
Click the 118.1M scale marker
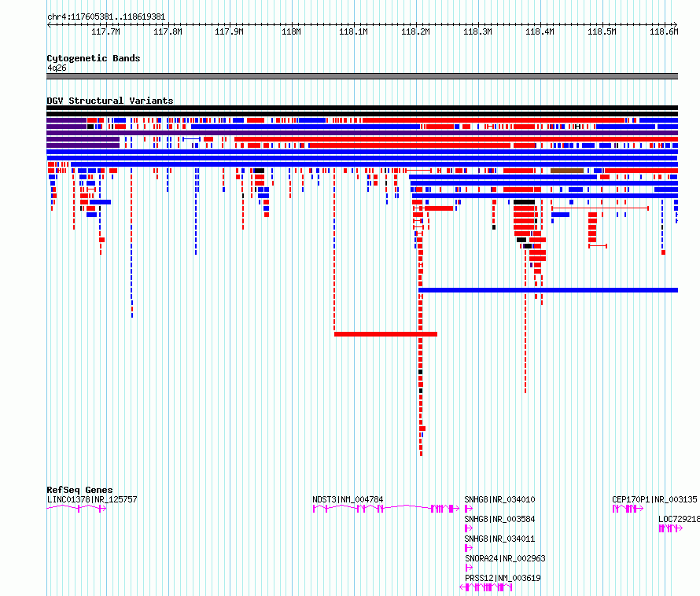point(354,31)
